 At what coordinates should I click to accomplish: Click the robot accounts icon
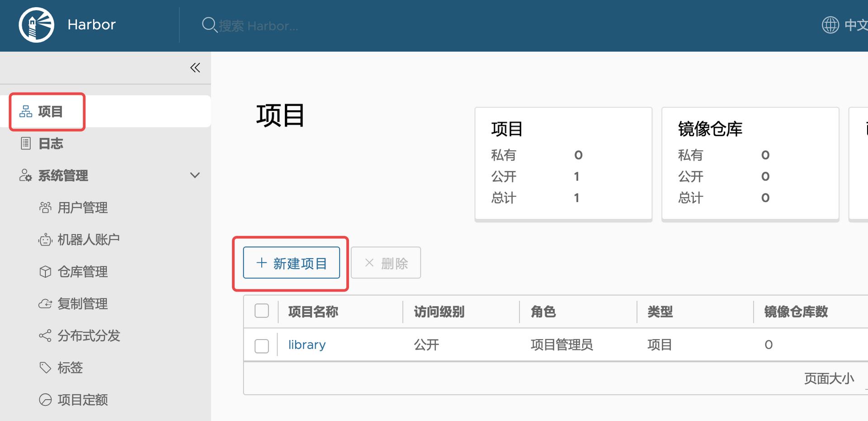point(45,240)
